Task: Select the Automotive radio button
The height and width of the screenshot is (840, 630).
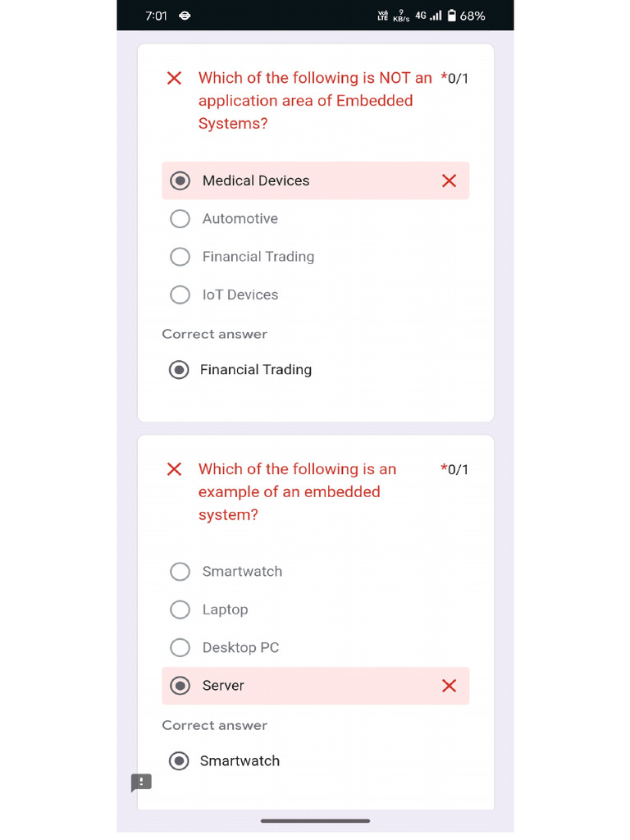Action: pos(180,219)
